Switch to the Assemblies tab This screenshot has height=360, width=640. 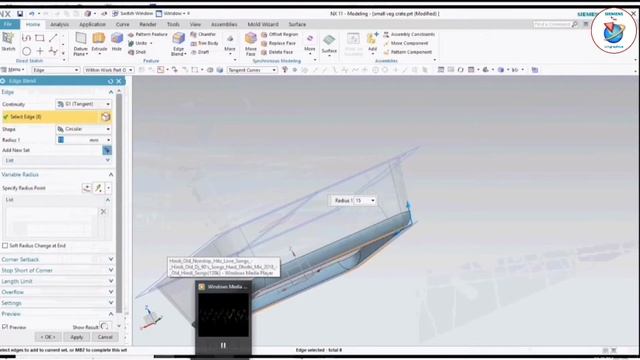tap(224, 24)
